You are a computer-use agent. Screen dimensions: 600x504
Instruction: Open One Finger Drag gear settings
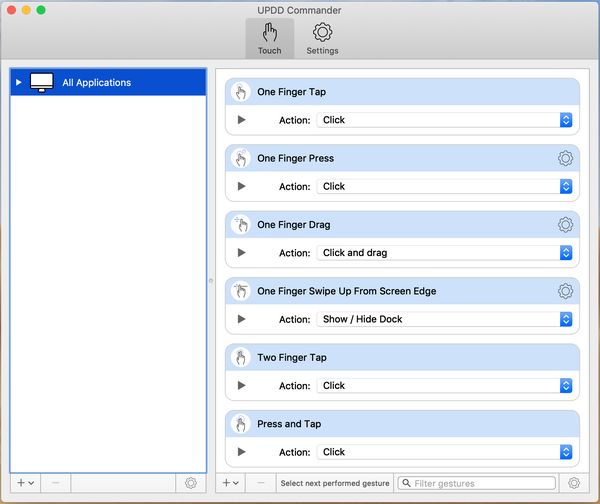(565, 225)
